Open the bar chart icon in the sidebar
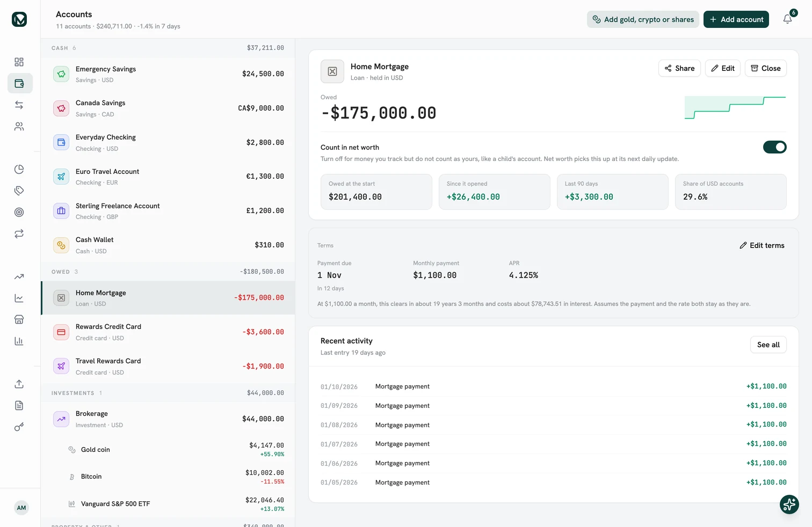 (x=19, y=341)
